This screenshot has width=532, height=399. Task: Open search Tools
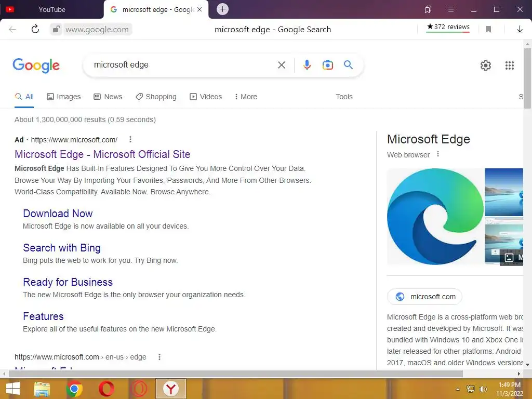click(344, 97)
